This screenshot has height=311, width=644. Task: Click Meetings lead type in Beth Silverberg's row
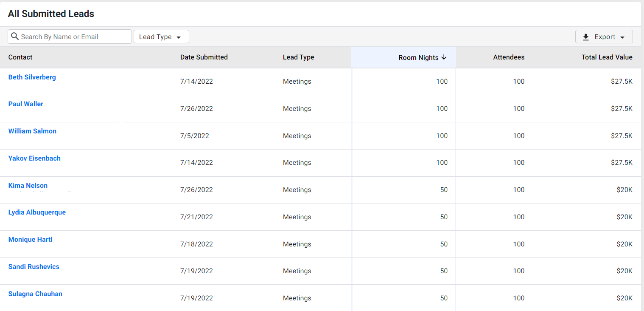pyautogui.click(x=297, y=82)
